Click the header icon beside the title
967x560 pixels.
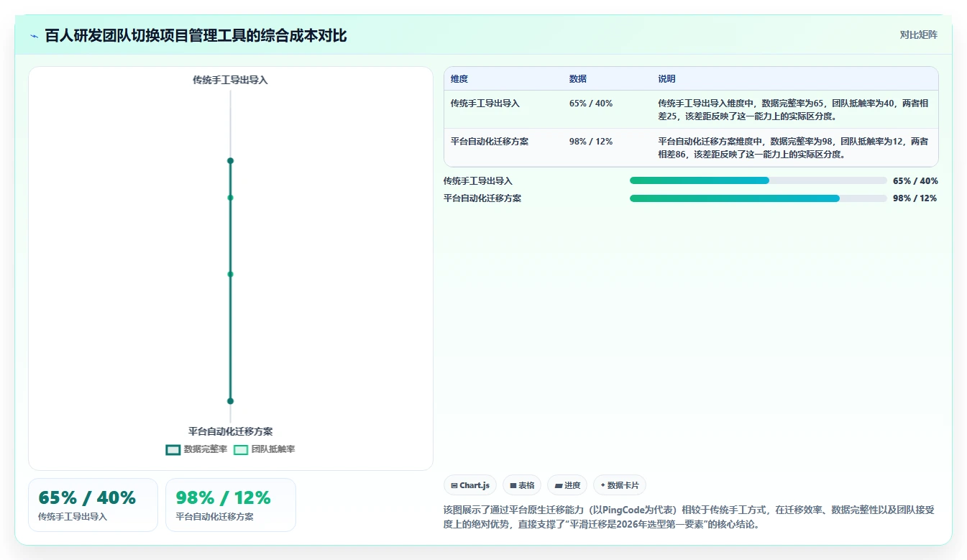(x=35, y=36)
